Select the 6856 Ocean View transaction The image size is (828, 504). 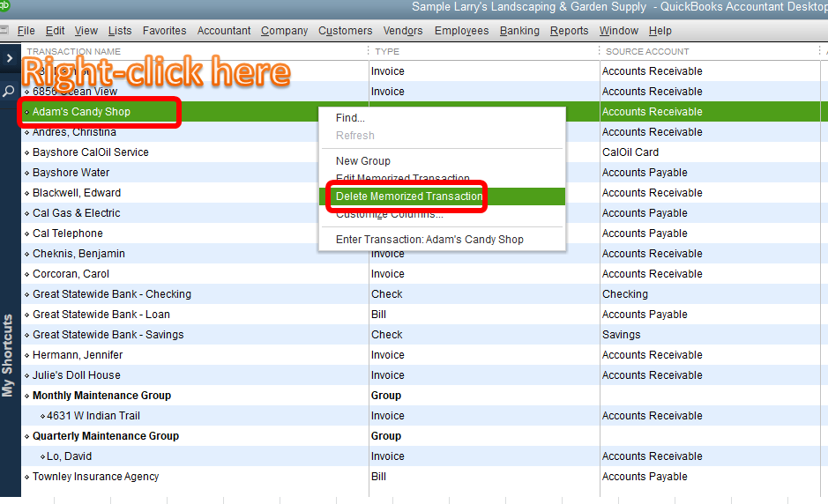pyautogui.click(x=74, y=92)
